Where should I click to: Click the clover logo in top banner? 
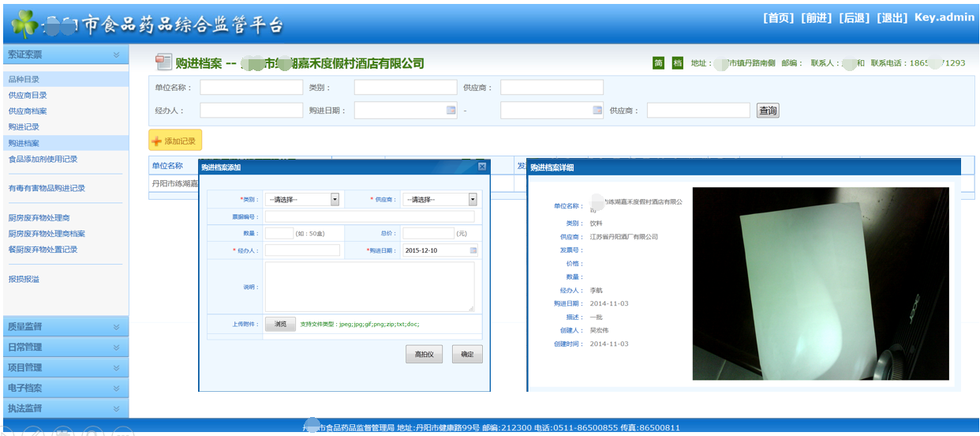click(24, 24)
